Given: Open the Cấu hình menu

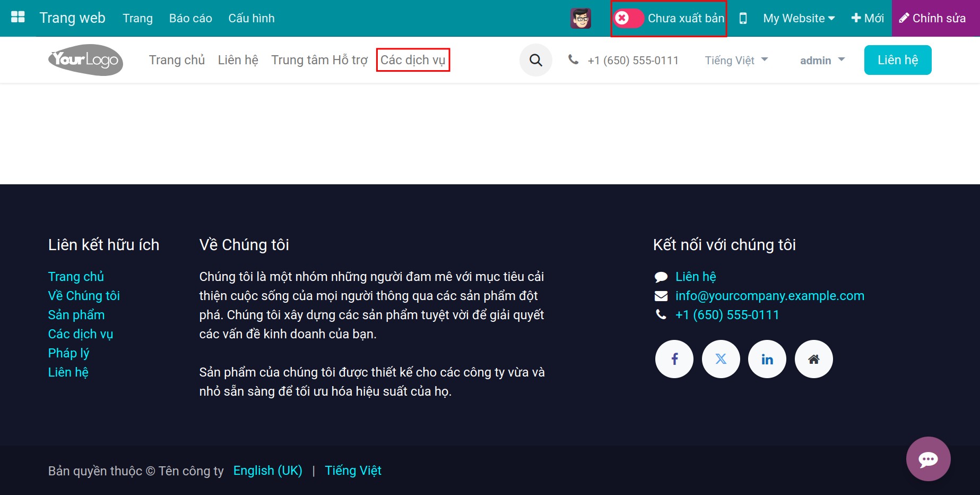Looking at the screenshot, I should 251,18.
